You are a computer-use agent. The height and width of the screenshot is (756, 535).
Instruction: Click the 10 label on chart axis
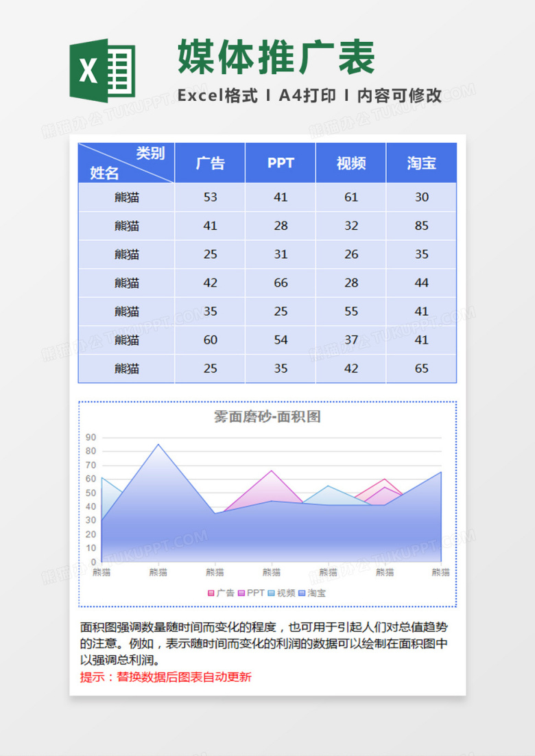[x=91, y=548]
